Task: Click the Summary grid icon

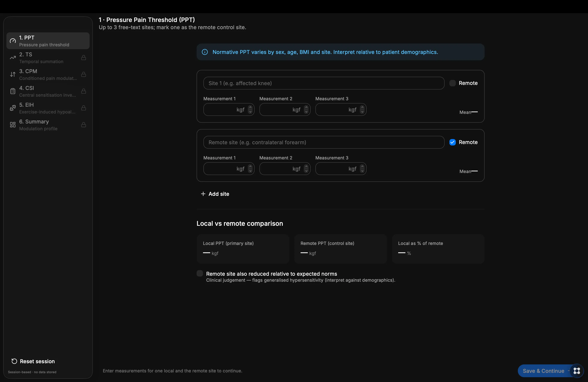Action: [x=13, y=125]
